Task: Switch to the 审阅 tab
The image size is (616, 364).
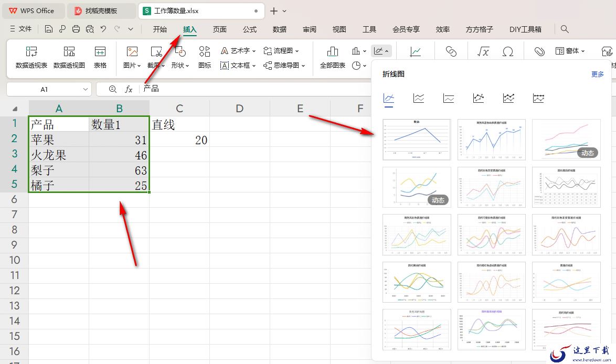Action: pyautogui.click(x=310, y=29)
